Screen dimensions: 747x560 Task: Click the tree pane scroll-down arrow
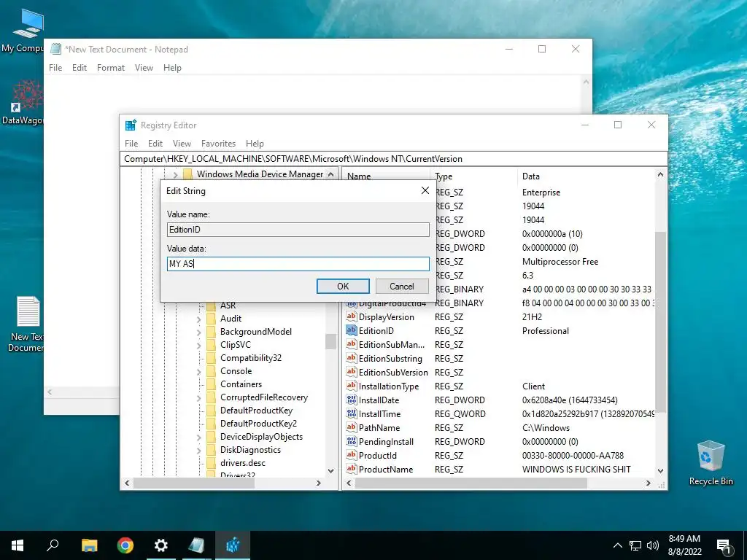pos(330,470)
